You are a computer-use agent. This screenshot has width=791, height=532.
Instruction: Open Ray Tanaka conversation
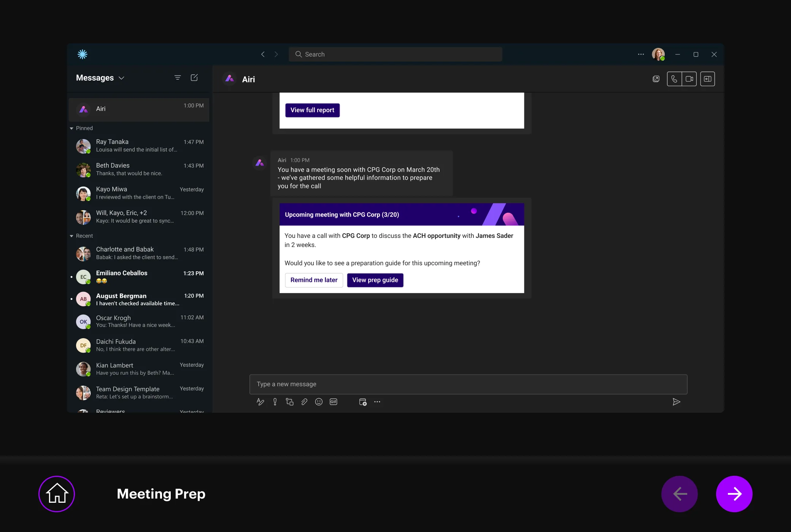(139, 146)
